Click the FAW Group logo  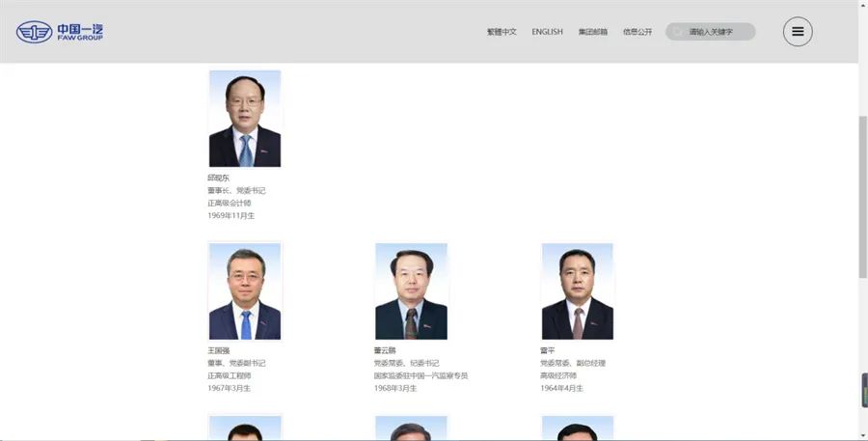pos(60,32)
